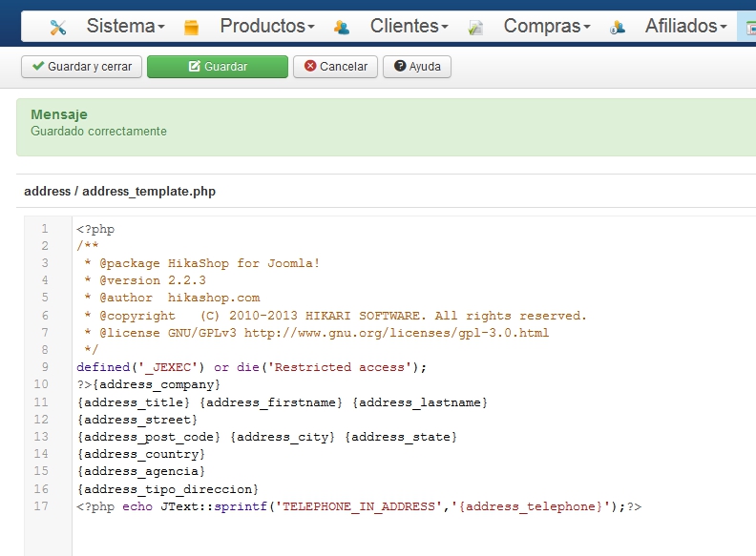Click the Mensaje success alert box

pos(382,123)
